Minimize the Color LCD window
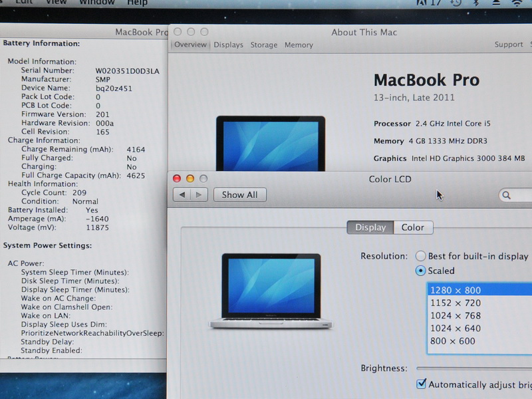Image resolution: width=532 pixels, height=399 pixels. 190,178
